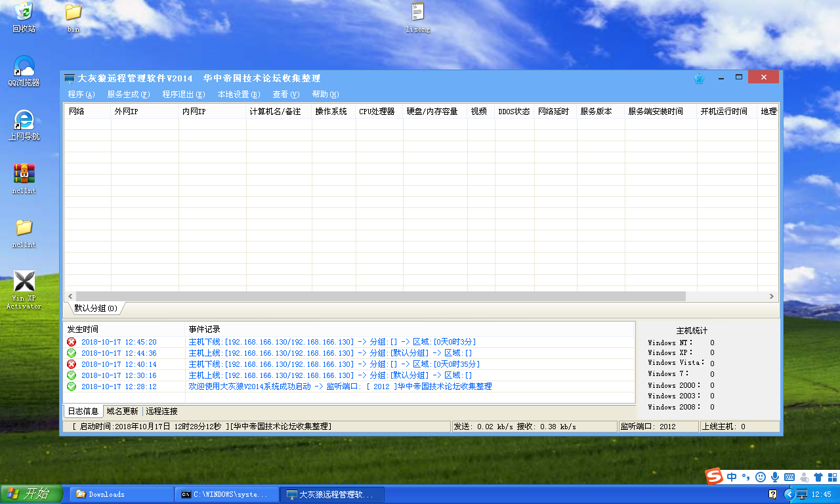Click the 开机运行时间 column header
Viewport: 840px width, 504px height.
(x=727, y=112)
